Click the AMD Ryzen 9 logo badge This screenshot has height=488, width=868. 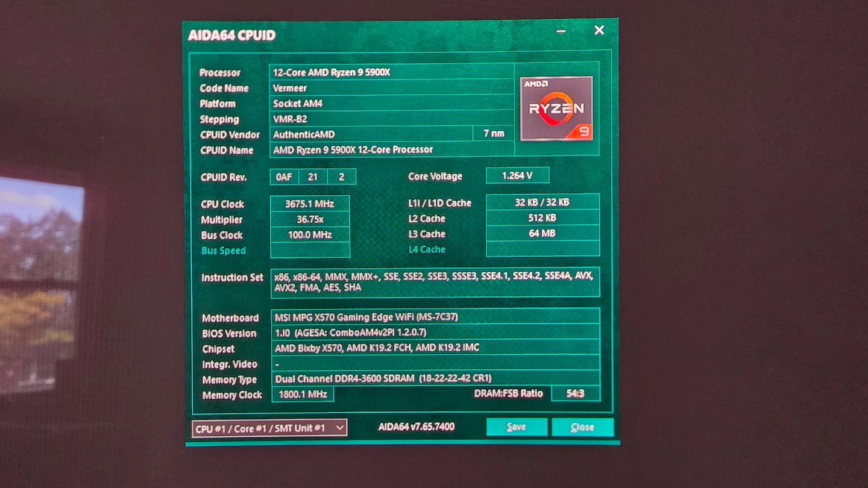coord(556,108)
